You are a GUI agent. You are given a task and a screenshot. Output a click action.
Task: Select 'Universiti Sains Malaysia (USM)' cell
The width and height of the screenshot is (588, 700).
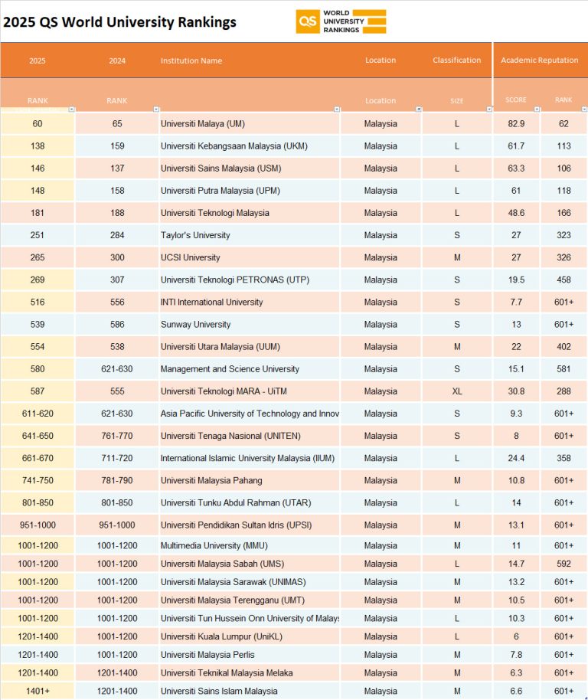250,168
